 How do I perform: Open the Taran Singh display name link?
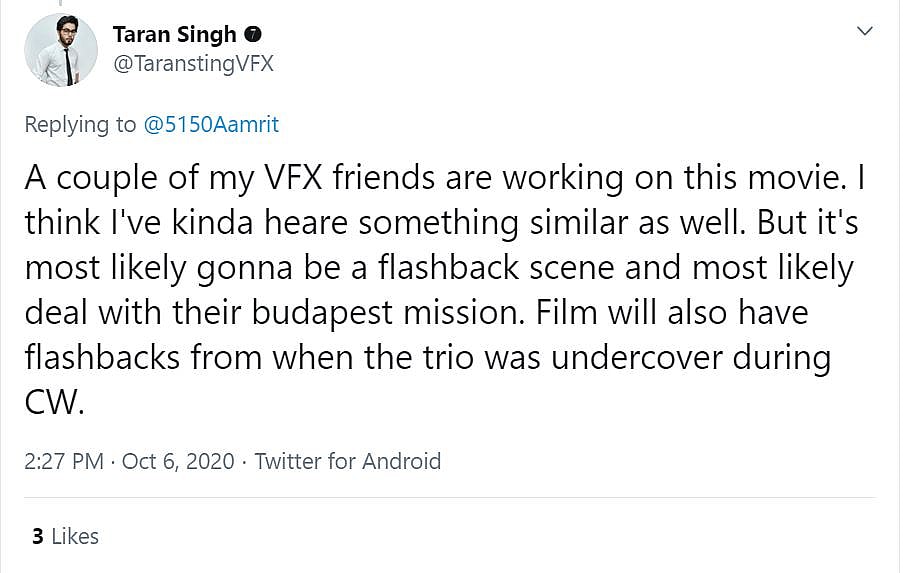[174, 34]
